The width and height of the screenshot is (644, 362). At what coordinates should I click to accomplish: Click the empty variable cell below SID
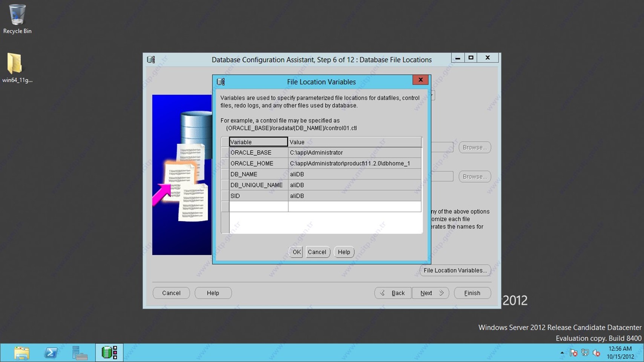(x=258, y=206)
